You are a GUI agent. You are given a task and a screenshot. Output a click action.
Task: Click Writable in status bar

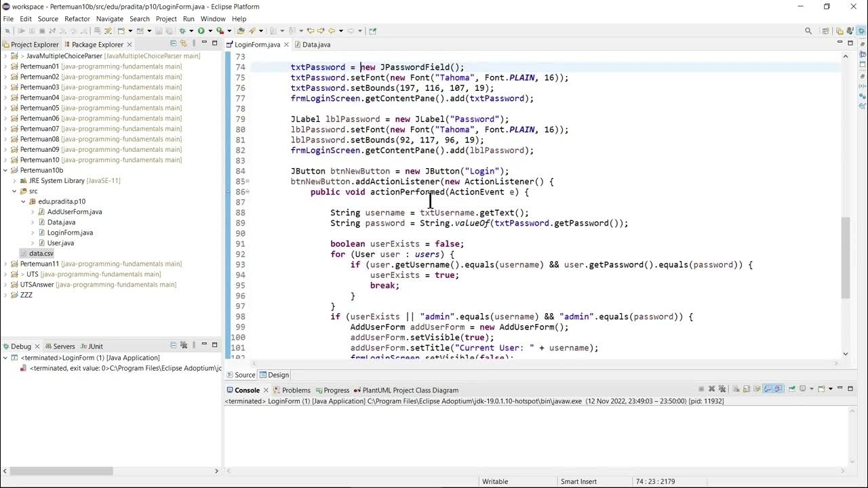coord(495,481)
